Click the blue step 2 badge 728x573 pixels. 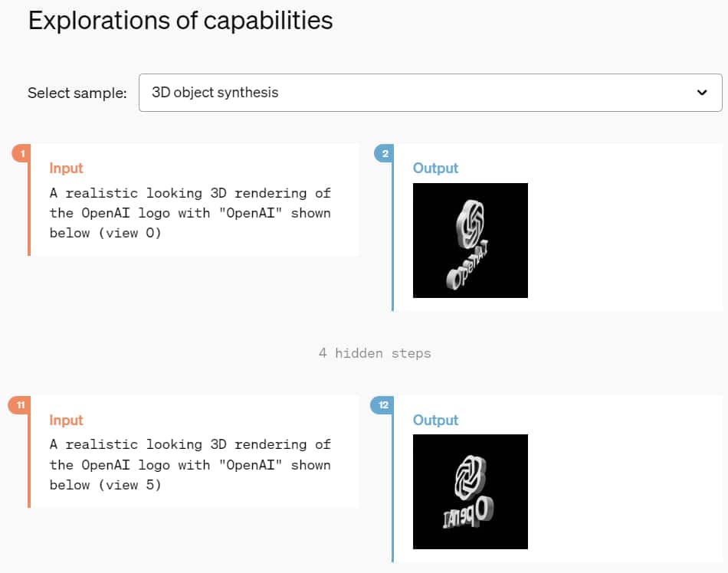[385, 154]
